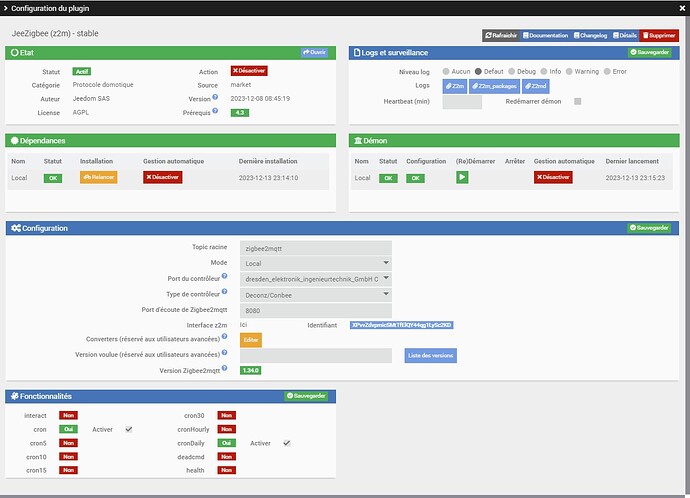Disable automatic daemon management

[x=553, y=177]
